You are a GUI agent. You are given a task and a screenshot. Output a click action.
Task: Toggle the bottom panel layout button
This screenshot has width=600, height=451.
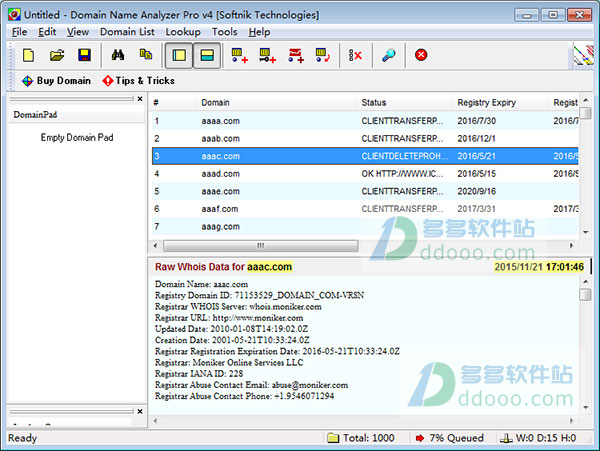[207, 55]
